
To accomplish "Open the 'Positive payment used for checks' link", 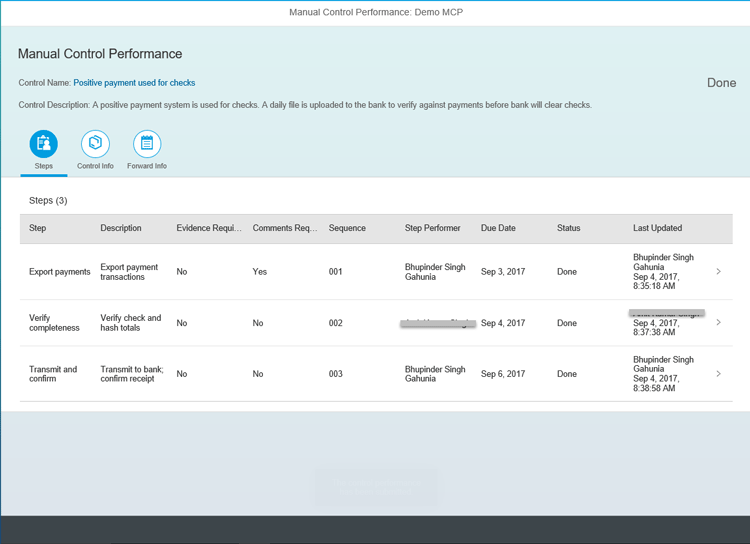I will pyautogui.click(x=134, y=83).
